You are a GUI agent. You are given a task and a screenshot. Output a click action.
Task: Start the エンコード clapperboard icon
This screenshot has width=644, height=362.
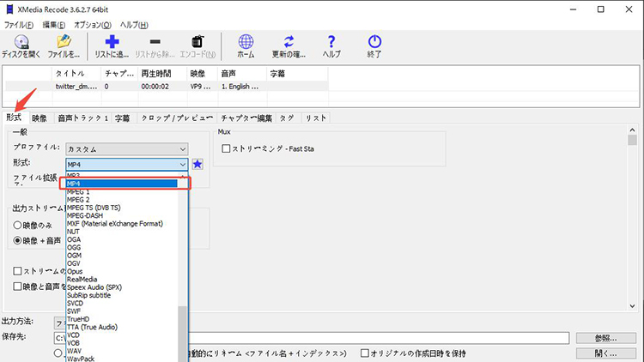[x=197, y=46]
